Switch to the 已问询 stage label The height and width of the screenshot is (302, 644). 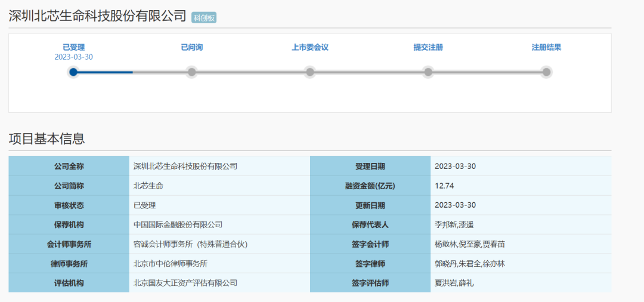click(x=191, y=47)
